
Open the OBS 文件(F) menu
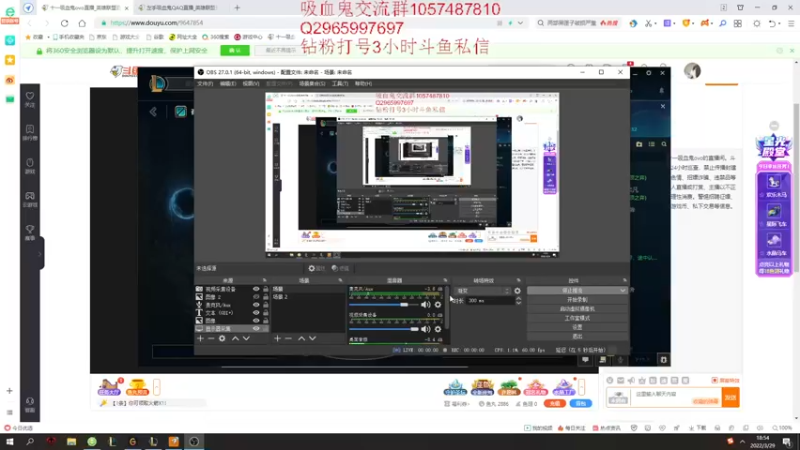pos(205,84)
